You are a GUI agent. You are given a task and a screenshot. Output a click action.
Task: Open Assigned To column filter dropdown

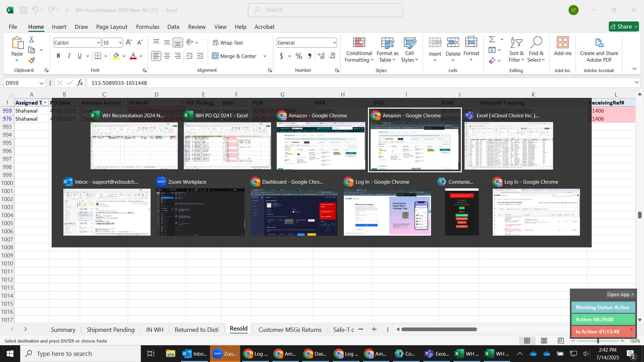pos(45,103)
